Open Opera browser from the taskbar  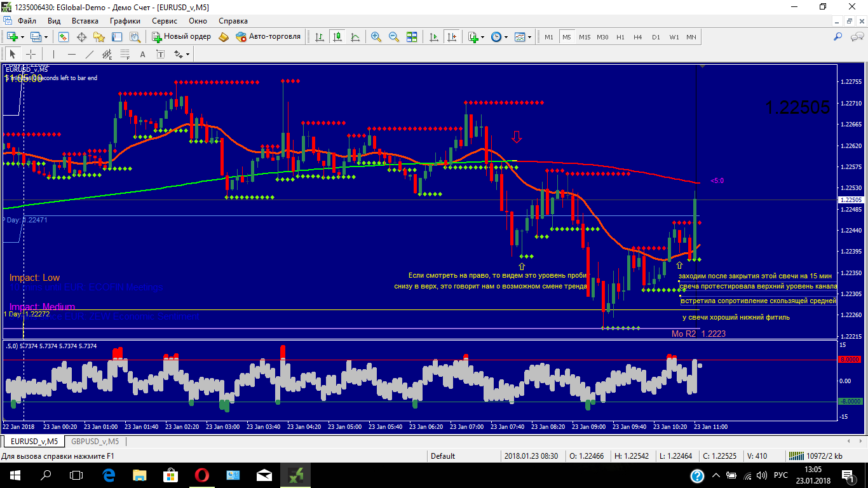(x=202, y=475)
